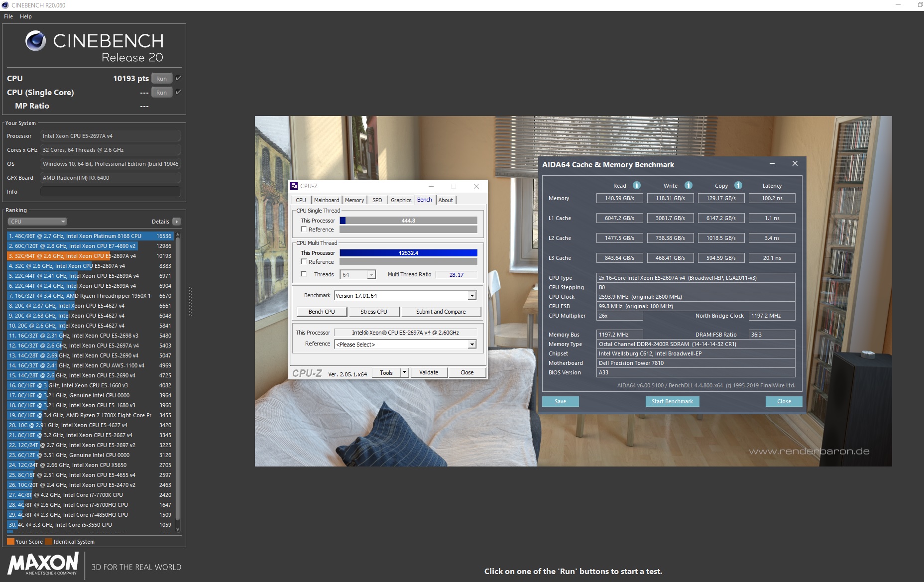
Task: Click the multi thread 12532.4 score bar
Action: [x=408, y=253]
